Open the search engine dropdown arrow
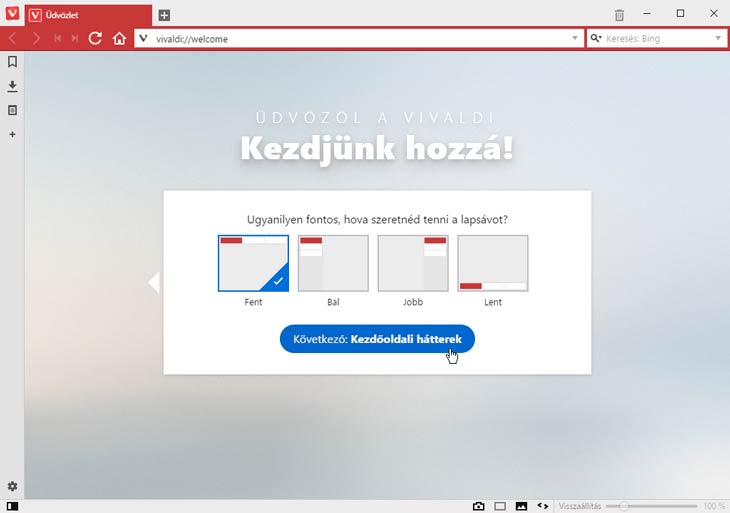 click(x=718, y=38)
